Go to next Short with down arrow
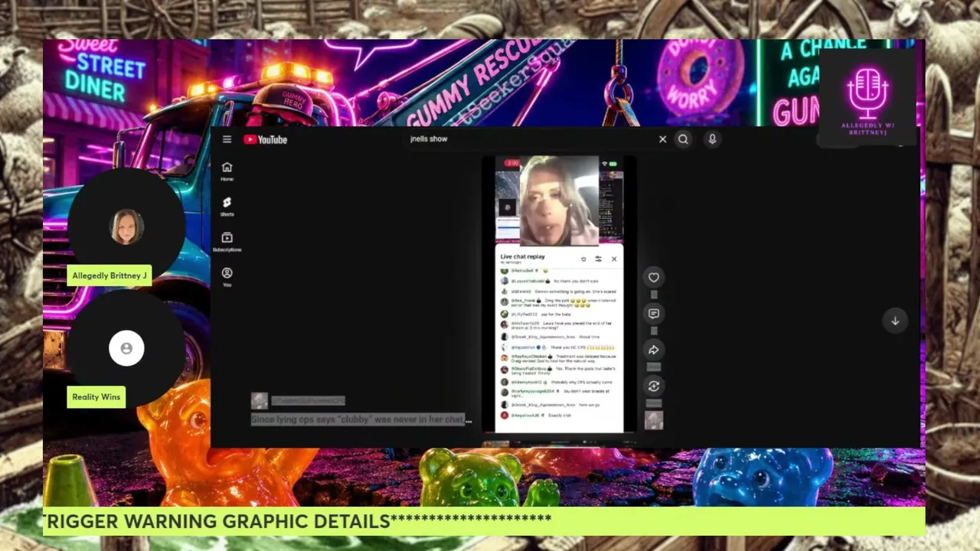Viewport: 980px width, 551px height. pyautogui.click(x=895, y=321)
